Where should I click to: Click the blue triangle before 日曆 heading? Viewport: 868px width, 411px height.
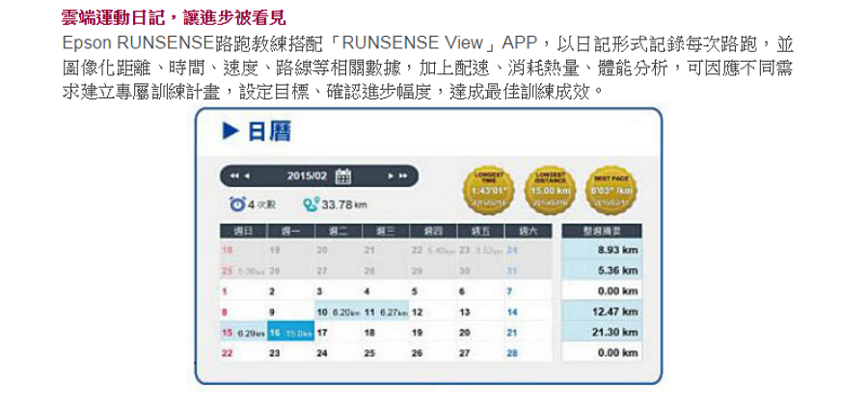coord(231,131)
